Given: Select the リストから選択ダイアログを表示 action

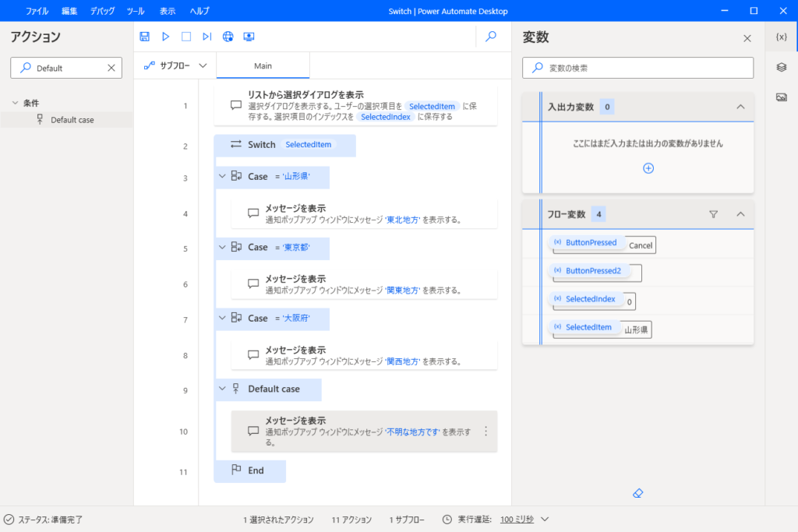Looking at the screenshot, I should click(x=355, y=106).
